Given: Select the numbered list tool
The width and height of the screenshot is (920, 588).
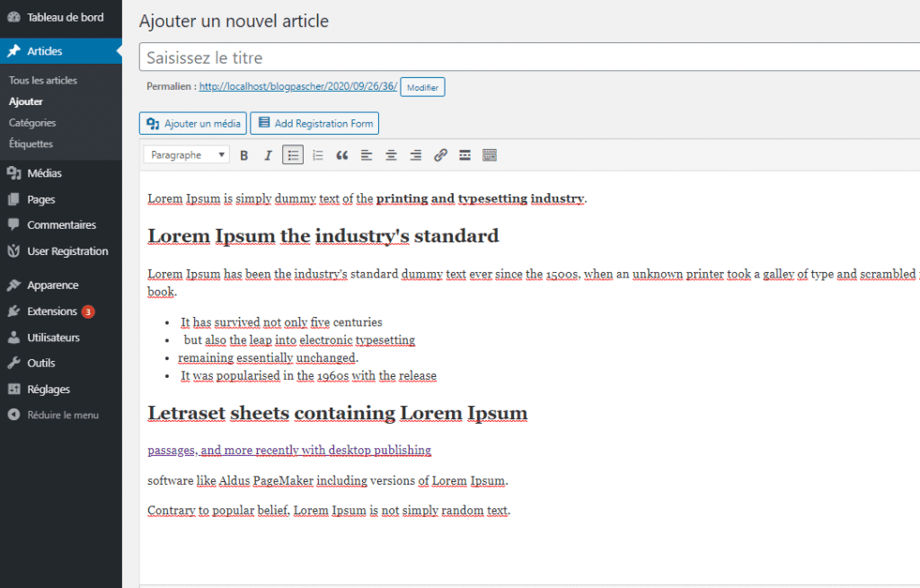Looking at the screenshot, I should coord(317,154).
